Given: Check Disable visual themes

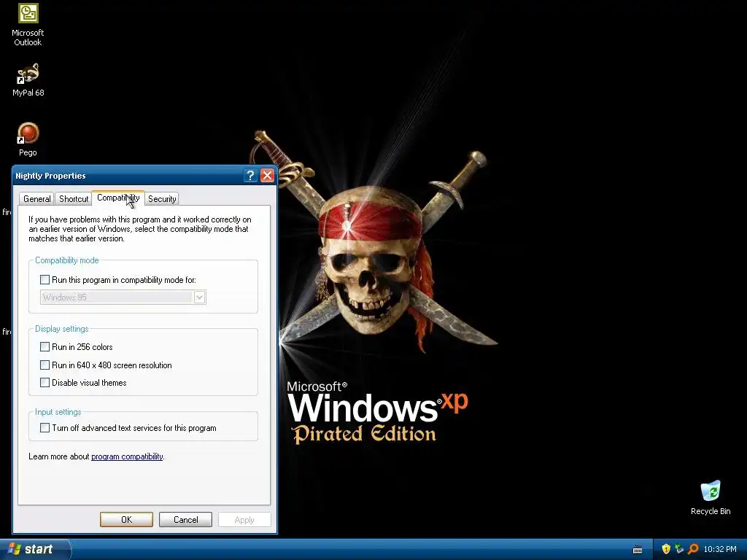Looking at the screenshot, I should point(44,382).
